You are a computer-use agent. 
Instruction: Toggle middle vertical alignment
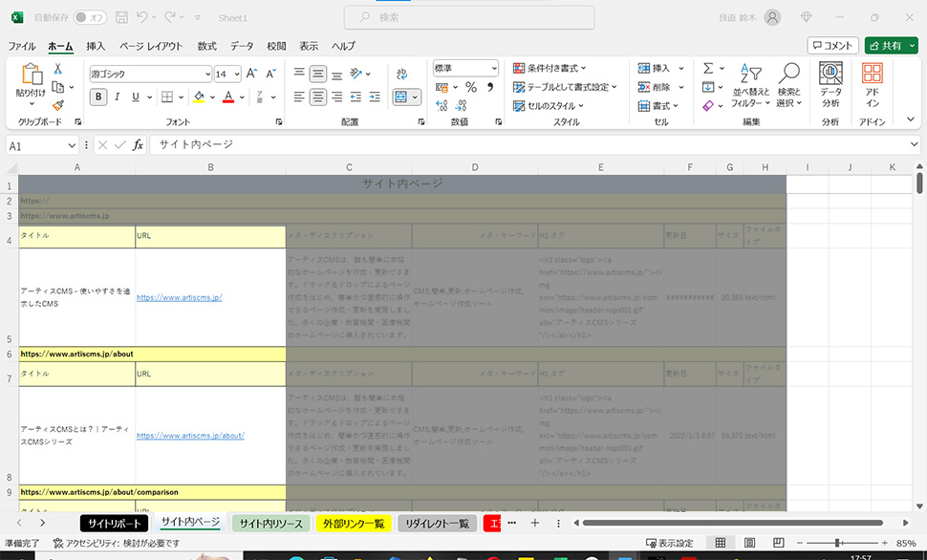click(318, 74)
